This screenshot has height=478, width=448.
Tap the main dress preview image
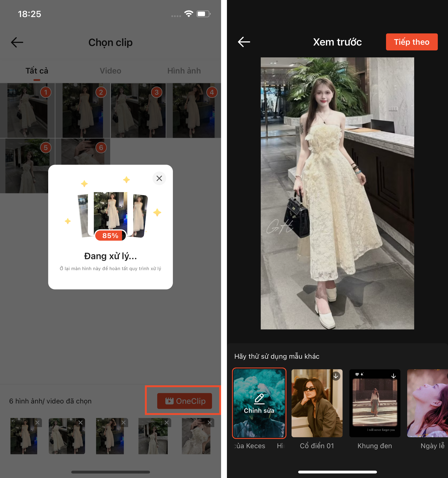point(337,193)
